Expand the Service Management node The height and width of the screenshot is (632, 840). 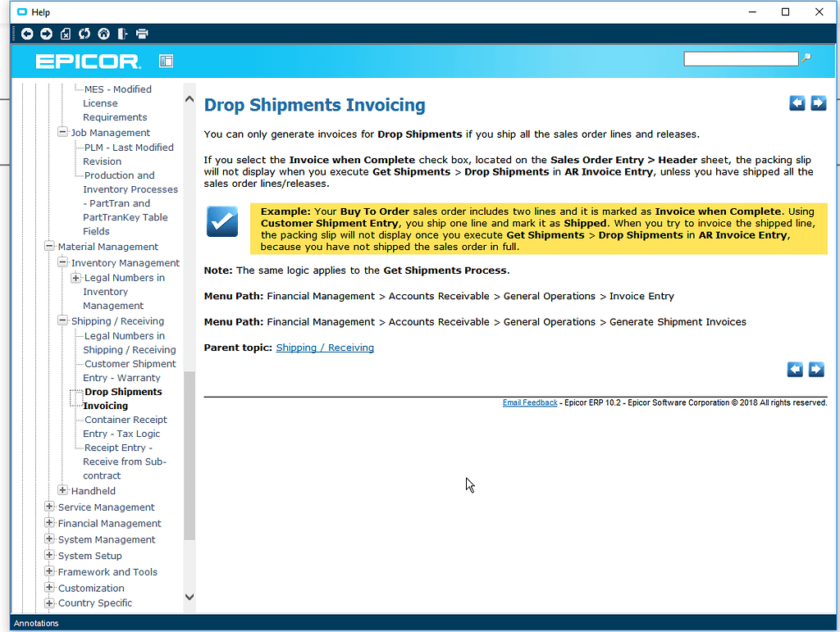click(x=49, y=507)
